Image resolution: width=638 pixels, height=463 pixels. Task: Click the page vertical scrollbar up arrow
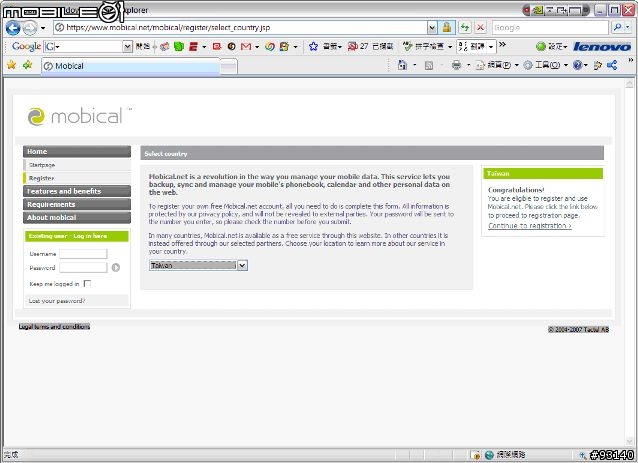click(629, 84)
